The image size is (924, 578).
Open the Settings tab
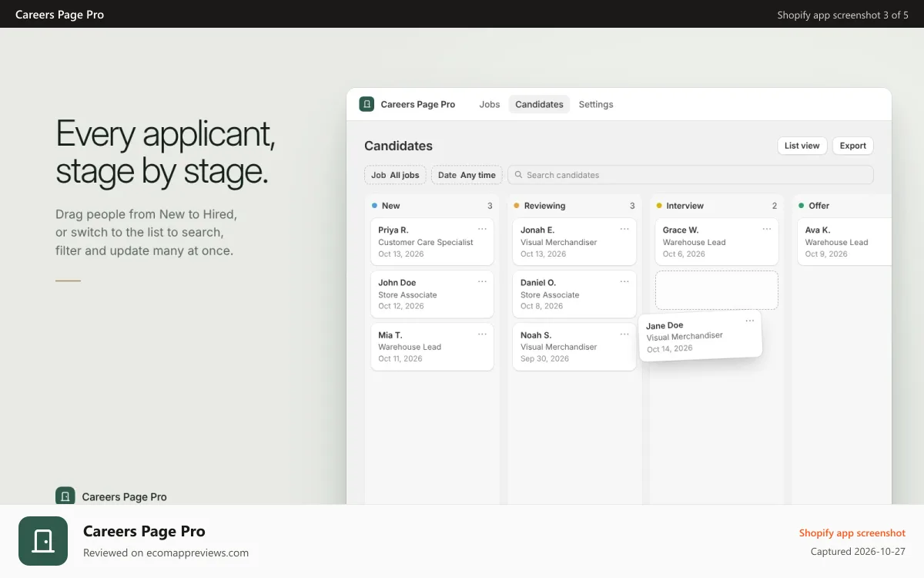click(596, 104)
